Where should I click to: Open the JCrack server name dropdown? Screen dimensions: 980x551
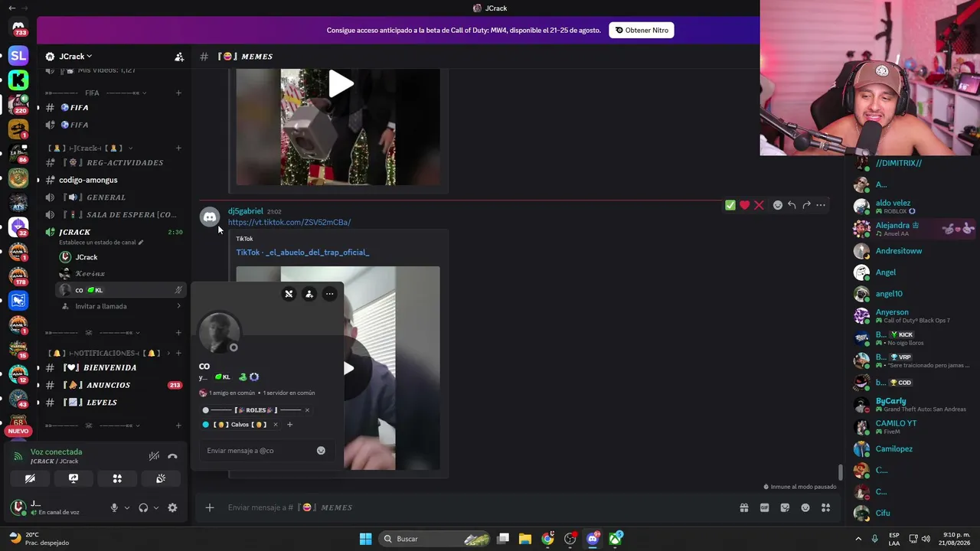tap(76, 57)
